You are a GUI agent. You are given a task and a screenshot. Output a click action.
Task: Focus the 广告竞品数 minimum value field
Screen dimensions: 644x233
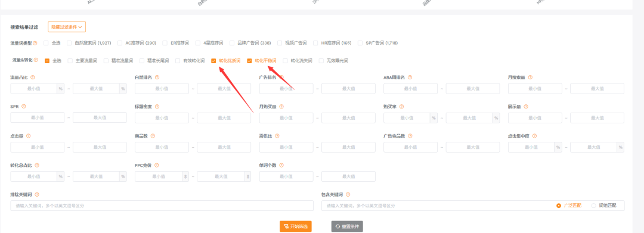click(x=410, y=147)
